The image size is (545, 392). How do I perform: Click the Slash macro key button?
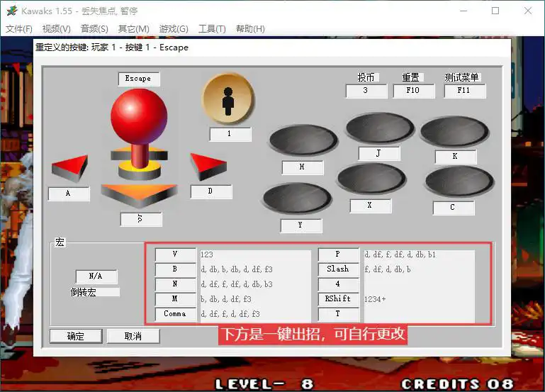point(339,269)
